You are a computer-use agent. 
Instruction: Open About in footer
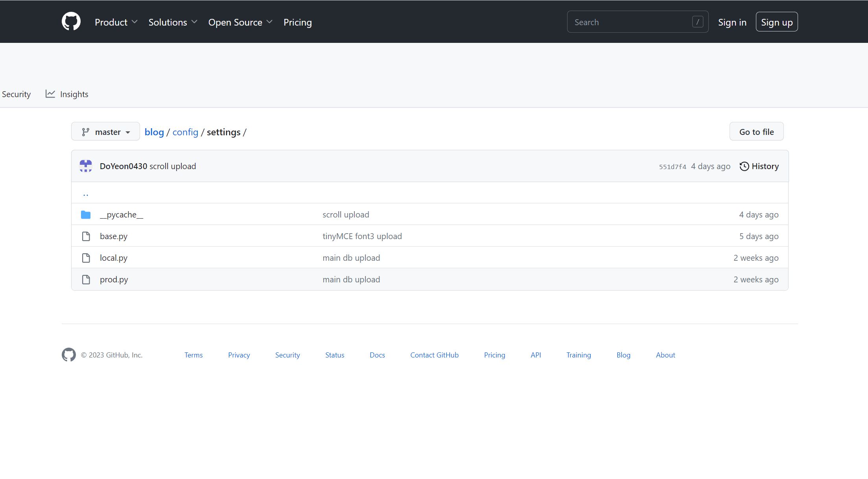coord(665,355)
